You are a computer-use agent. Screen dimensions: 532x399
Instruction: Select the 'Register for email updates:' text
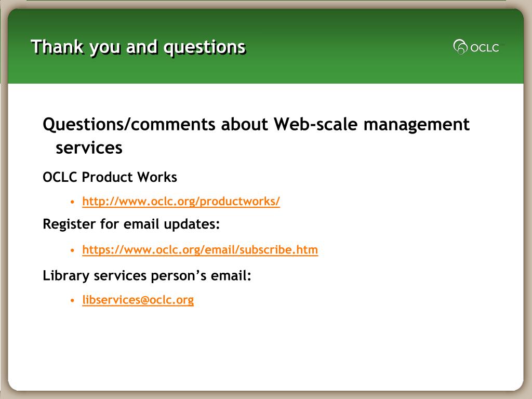click(x=131, y=224)
